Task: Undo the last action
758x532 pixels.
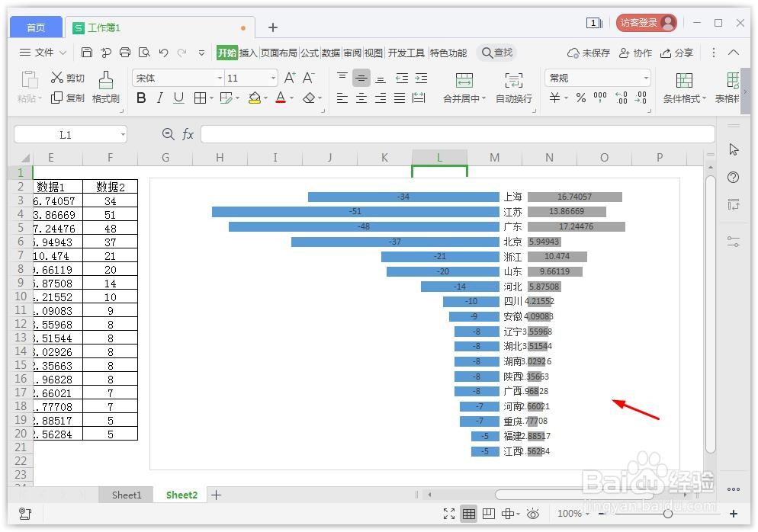Action: coord(163,52)
